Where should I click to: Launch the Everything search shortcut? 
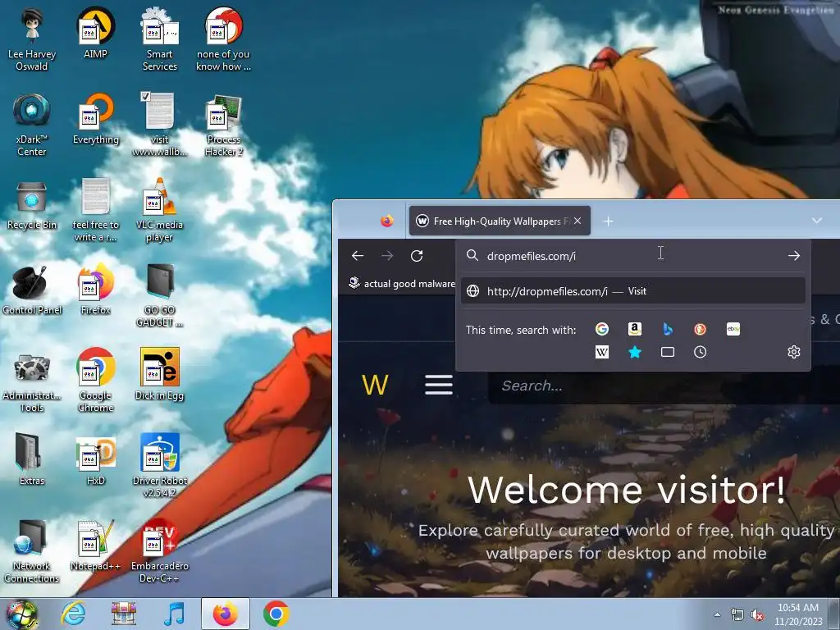point(95,119)
